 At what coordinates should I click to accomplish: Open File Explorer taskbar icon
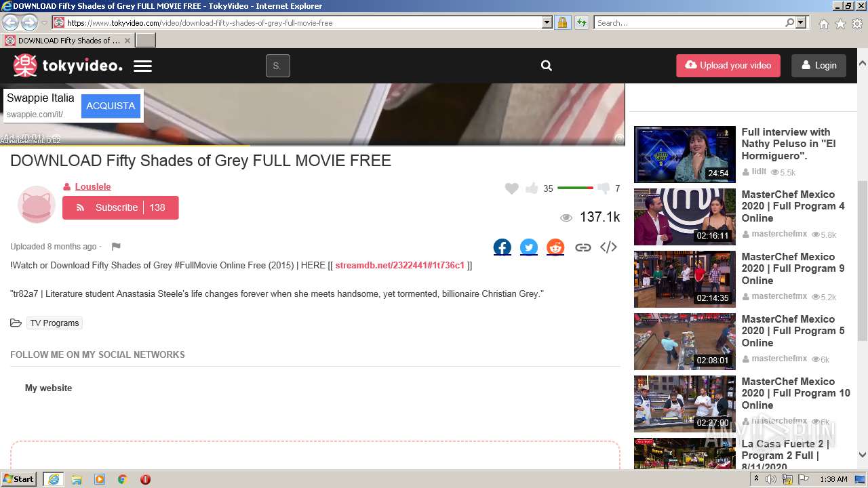coord(77,479)
